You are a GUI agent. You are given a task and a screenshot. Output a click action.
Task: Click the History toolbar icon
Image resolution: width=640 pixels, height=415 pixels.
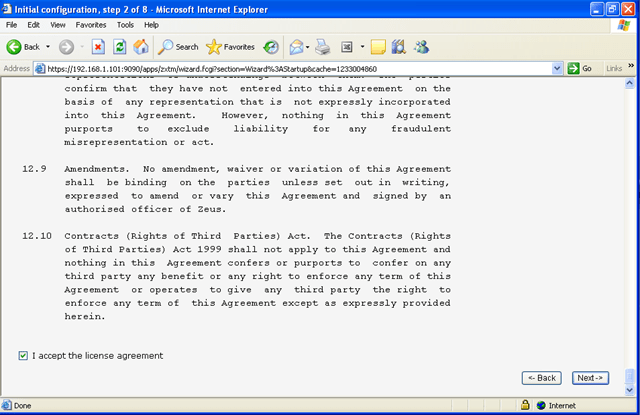[x=271, y=46]
